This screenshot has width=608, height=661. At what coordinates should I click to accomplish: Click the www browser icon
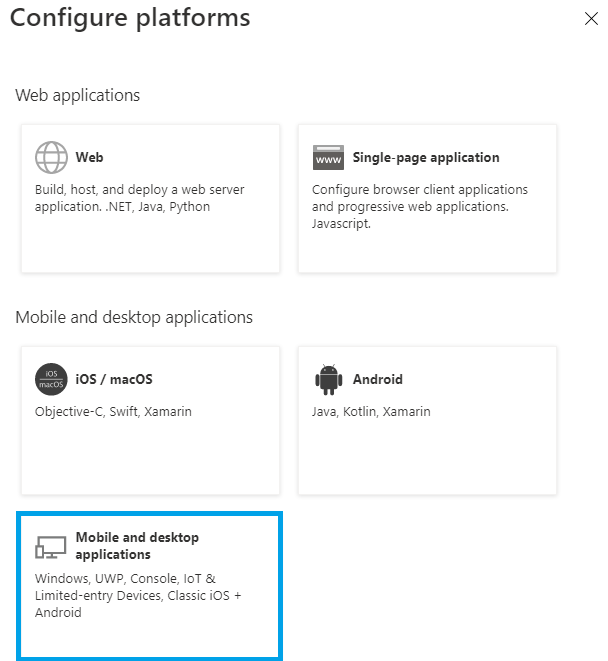pos(328,158)
